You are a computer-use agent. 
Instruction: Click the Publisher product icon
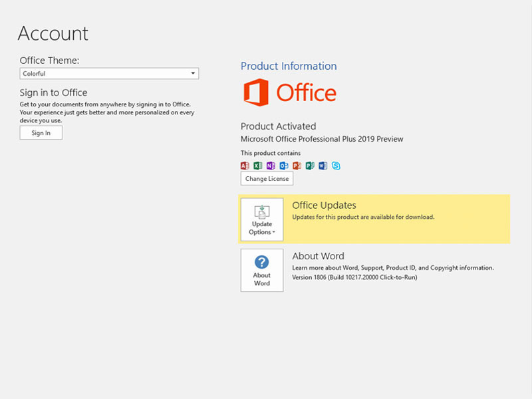pyautogui.click(x=310, y=166)
